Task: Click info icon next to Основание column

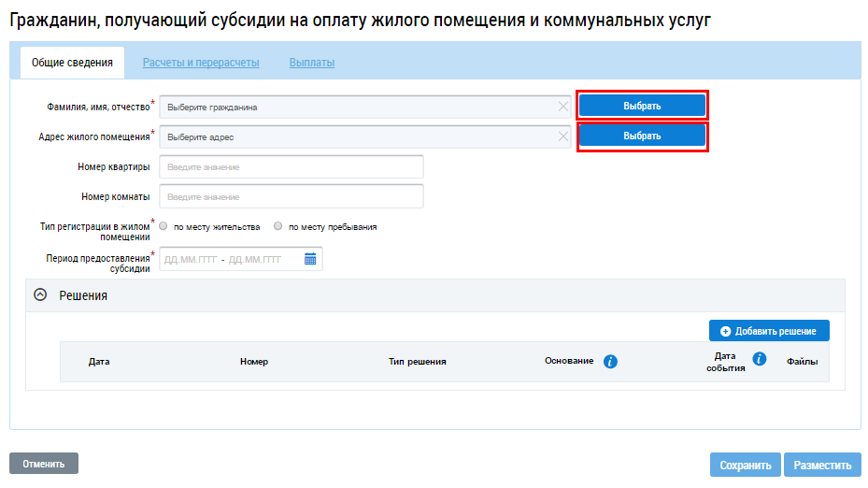Action: (x=610, y=362)
